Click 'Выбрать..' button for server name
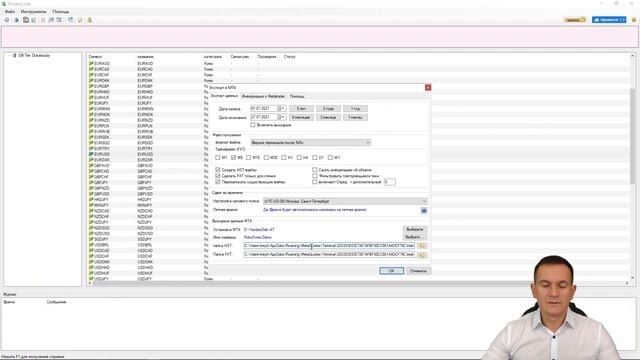The image size is (640, 360). pos(415,237)
